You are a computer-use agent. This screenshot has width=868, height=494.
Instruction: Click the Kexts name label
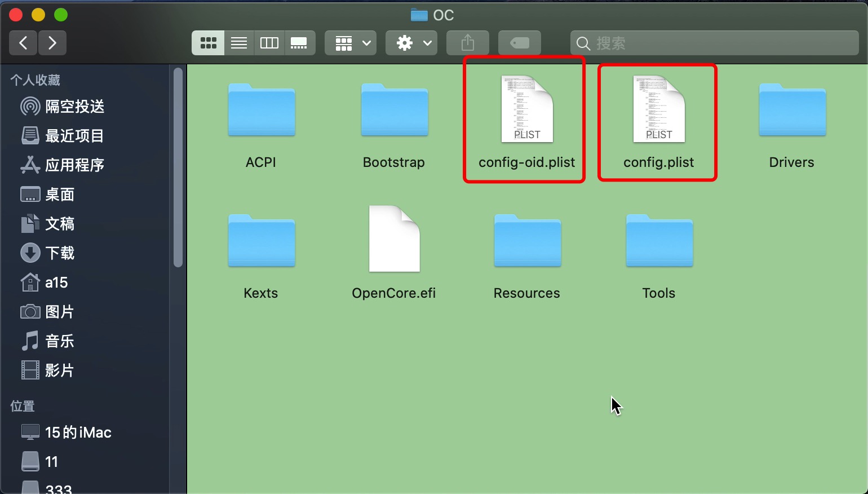pos(261,293)
